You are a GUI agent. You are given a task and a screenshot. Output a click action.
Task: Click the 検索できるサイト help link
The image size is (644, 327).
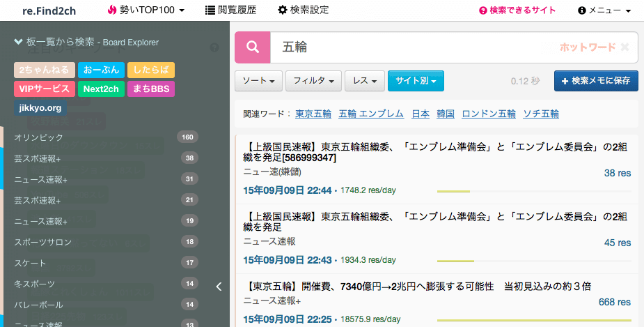(517, 10)
